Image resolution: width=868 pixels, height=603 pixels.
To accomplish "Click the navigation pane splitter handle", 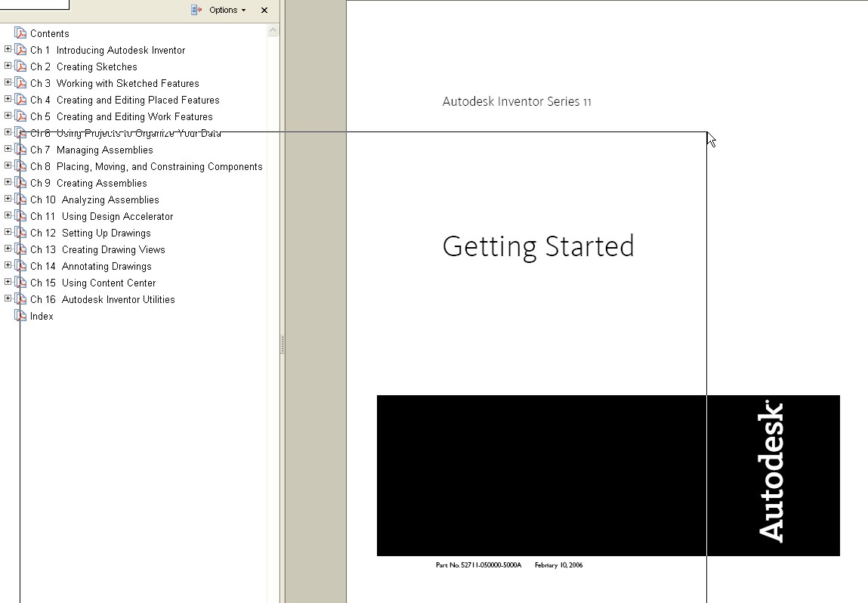I will click(283, 344).
